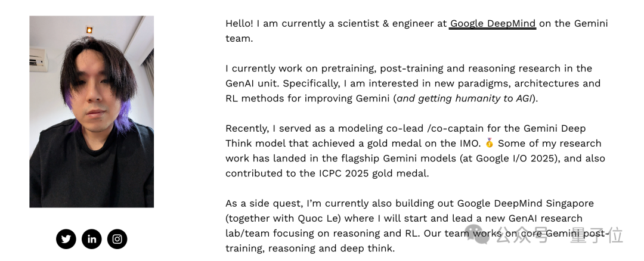Screen dimensions: 644x261
Task: Open the Twitter bird icon
Action: point(66,240)
